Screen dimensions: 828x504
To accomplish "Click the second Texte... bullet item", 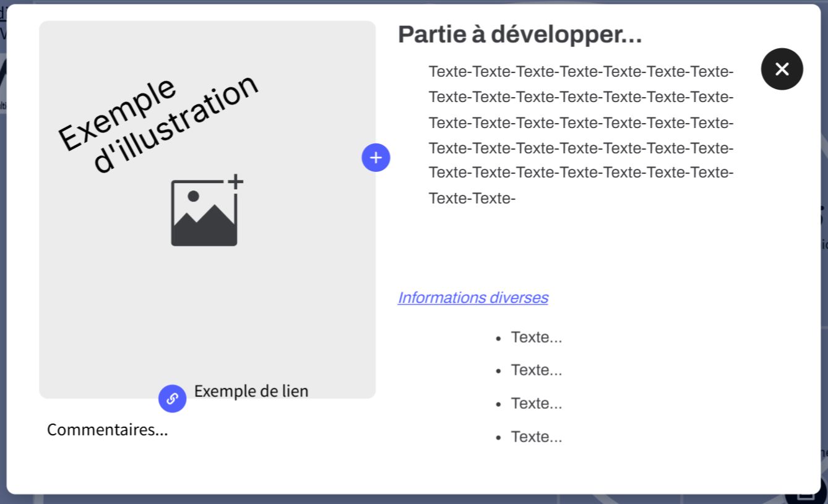I will (536, 370).
